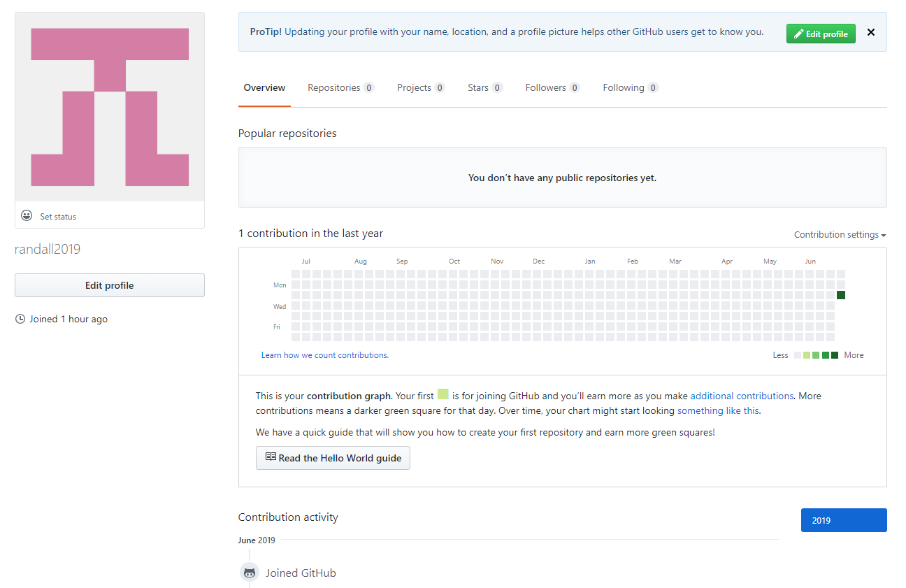Open the Contribution settings dropdown
Image resolution: width=906 pixels, height=588 pixels.
(840, 235)
